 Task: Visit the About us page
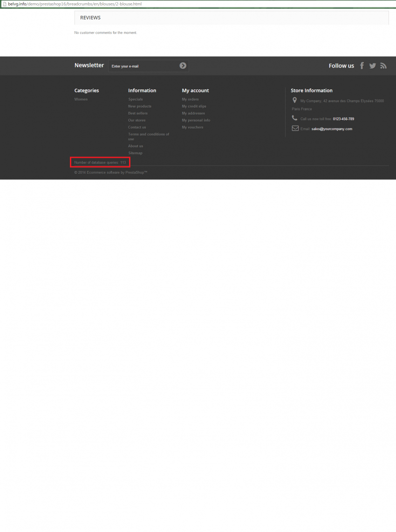pos(136,146)
